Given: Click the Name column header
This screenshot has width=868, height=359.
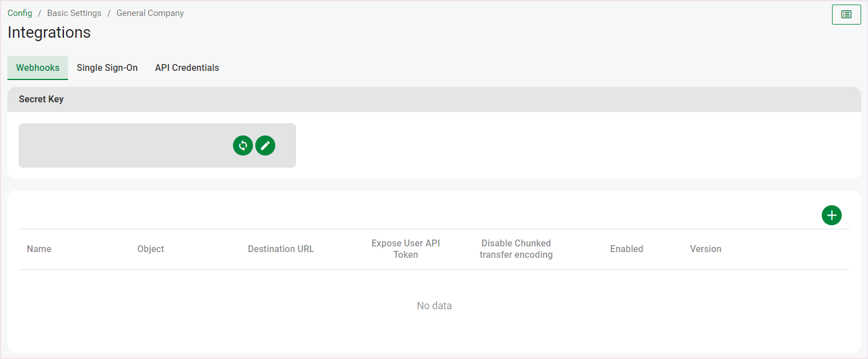Looking at the screenshot, I should pyautogui.click(x=39, y=249).
